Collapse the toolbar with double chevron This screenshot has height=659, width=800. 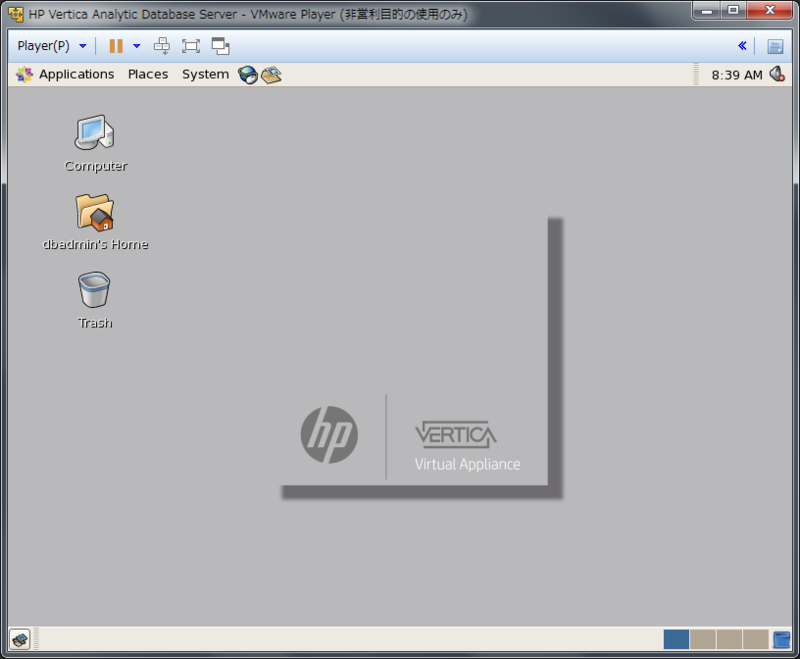pyautogui.click(x=742, y=46)
